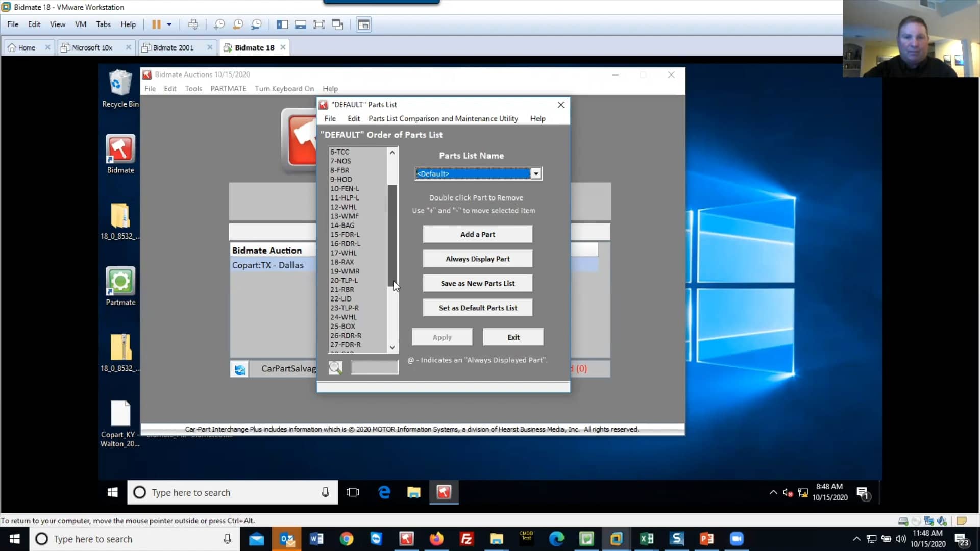Expand the parts list dropdown arrow
980x551 pixels.
point(536,173)
